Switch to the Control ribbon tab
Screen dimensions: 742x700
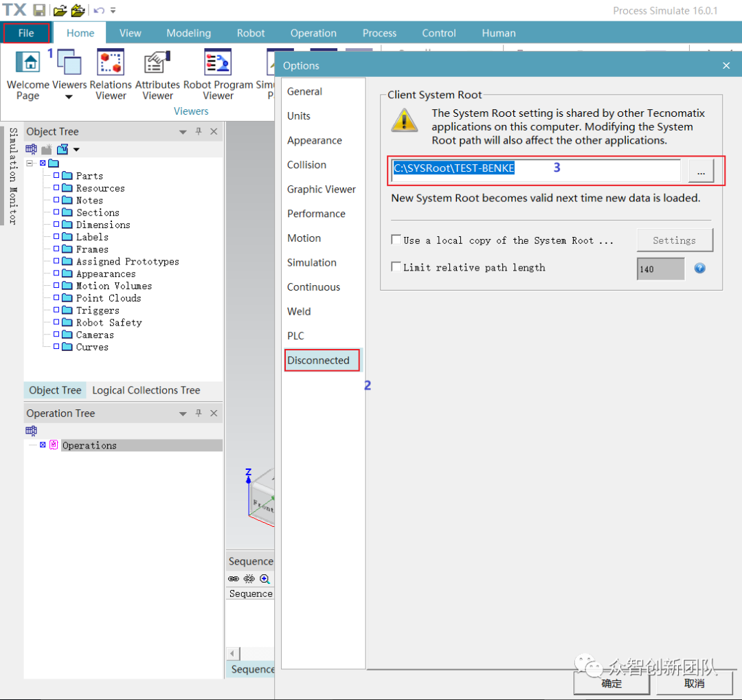(438, 33)
